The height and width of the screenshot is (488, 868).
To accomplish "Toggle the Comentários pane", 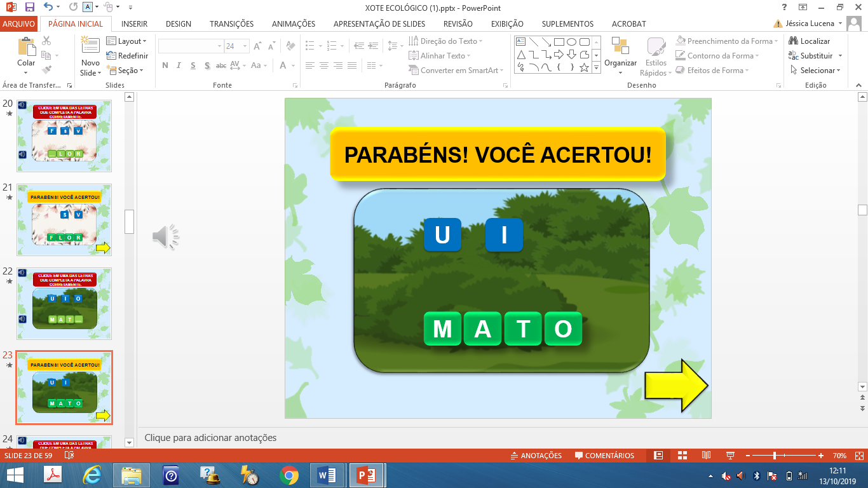I will point(604,456).
